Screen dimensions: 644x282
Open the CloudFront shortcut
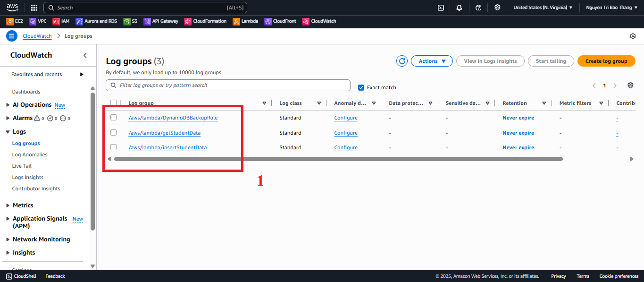point(280,21)
